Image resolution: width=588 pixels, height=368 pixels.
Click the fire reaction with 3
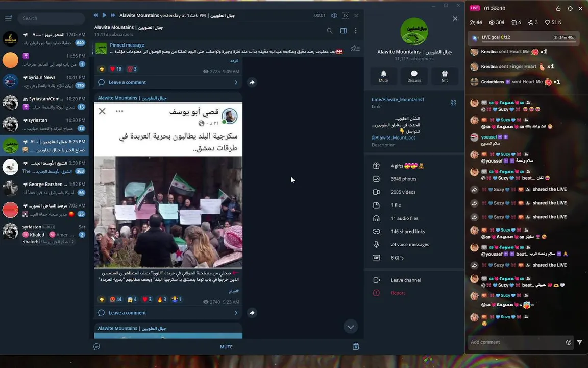[162, 300]
